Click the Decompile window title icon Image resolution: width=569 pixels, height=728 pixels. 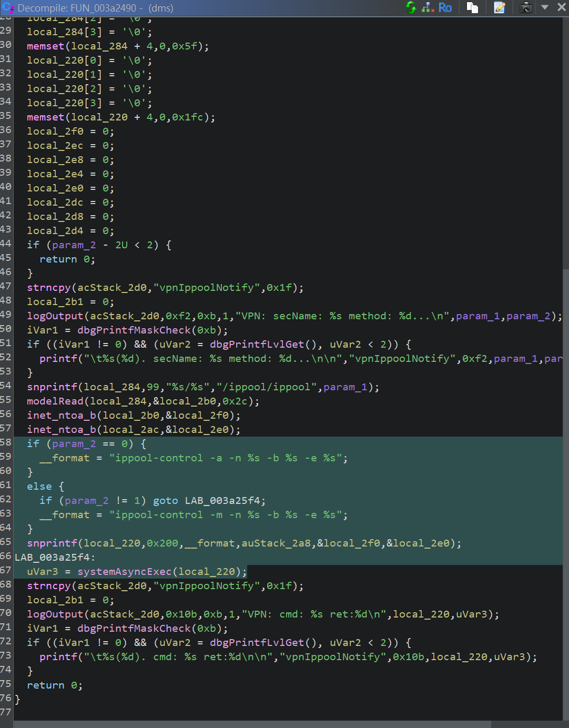(x=8, y=7)
